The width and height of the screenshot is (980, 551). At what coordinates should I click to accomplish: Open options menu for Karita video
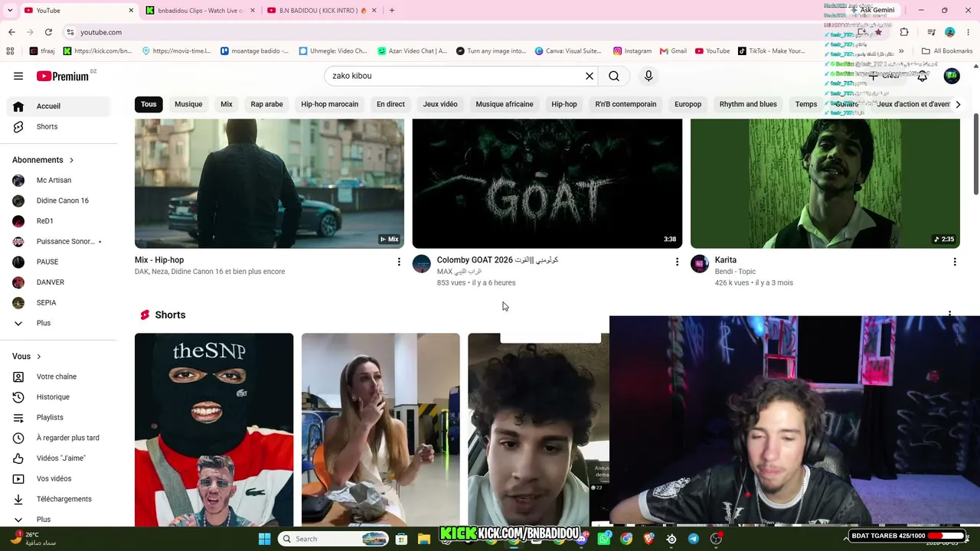955,262
